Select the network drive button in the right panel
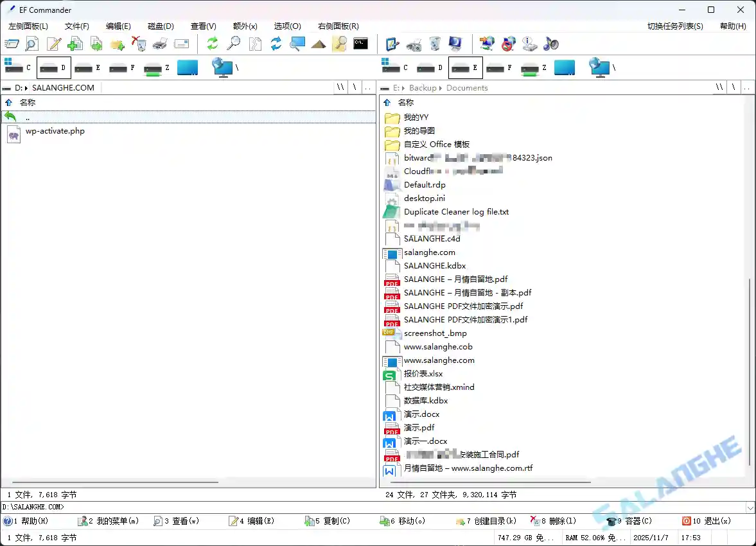The height and width of the screenshot is (546, 756). point(601,67)
